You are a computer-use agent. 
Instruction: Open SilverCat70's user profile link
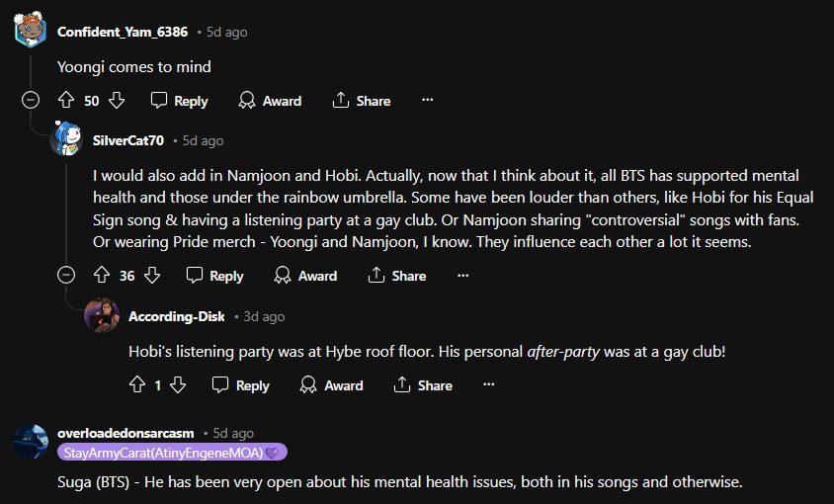(x=128, y=140)
